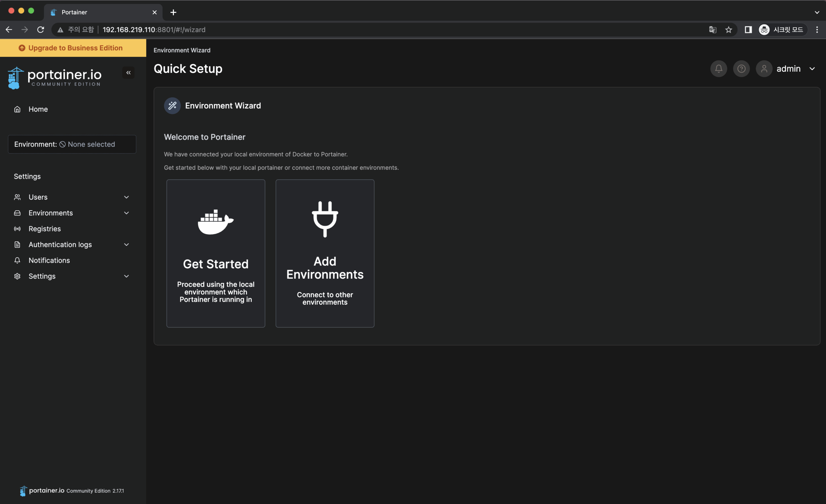Open the help question-mark icon
The width and height of the screenshot is (826, 504).
741,69
